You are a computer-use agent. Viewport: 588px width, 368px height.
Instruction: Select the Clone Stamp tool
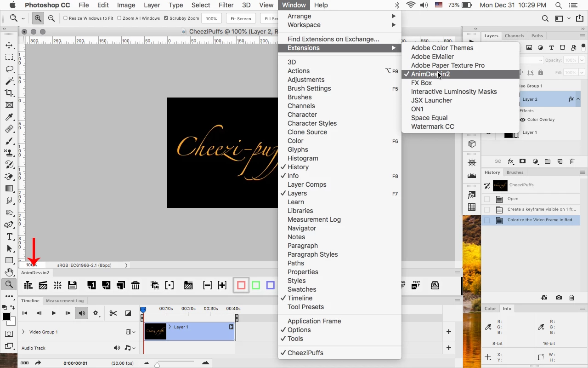[x=9, y=153]
